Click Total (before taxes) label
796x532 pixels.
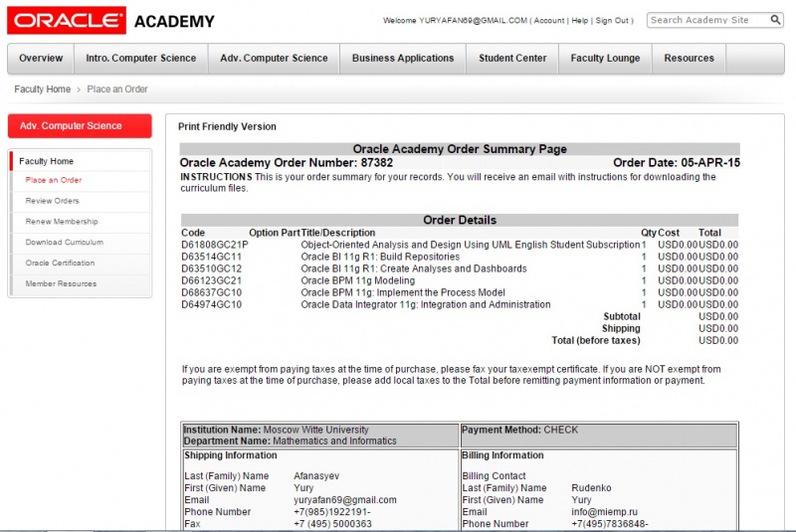(x=596, y=341)
